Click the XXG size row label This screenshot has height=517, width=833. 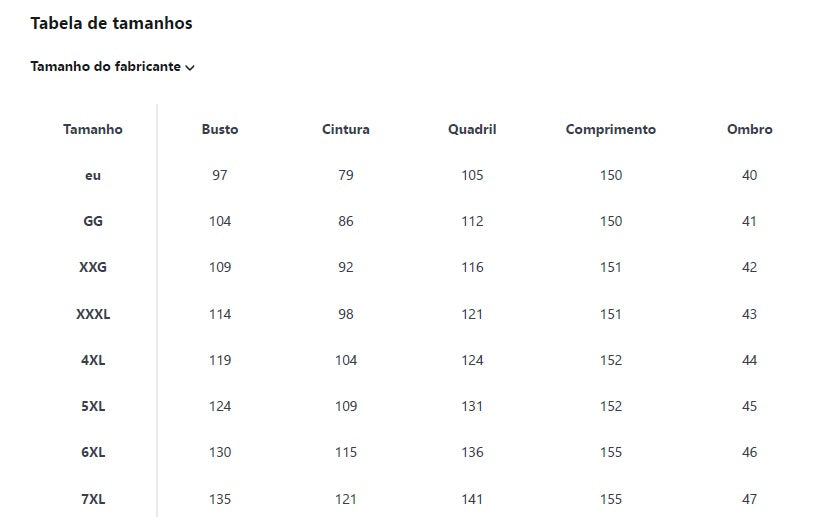click(x=93, y=267)
